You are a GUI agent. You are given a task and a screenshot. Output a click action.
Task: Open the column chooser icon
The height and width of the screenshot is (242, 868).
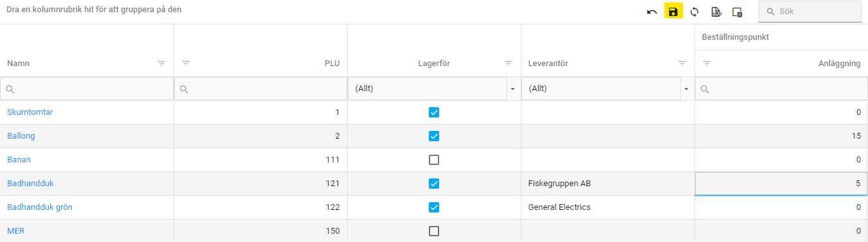(737, 12)
